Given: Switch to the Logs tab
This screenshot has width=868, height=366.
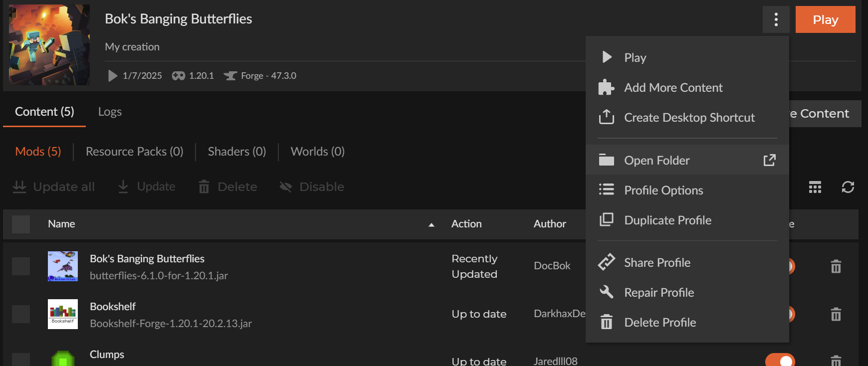Looking at the screenshot, I should click(110, 112).
